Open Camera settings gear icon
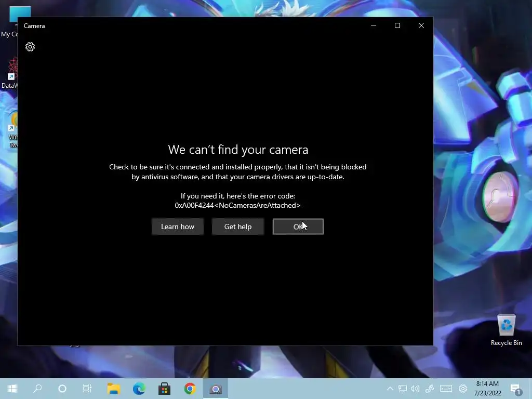 (30, 47)
